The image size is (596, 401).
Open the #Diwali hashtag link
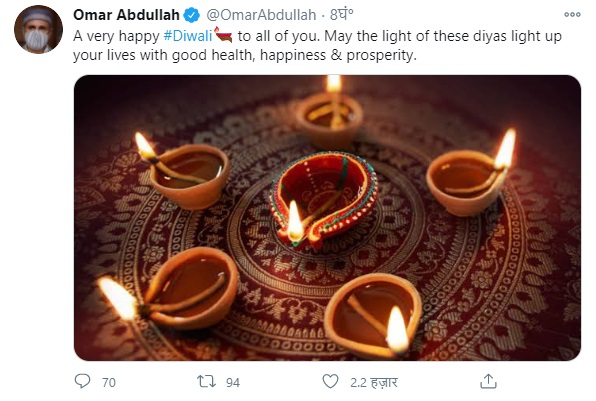[x=188, y=36]
